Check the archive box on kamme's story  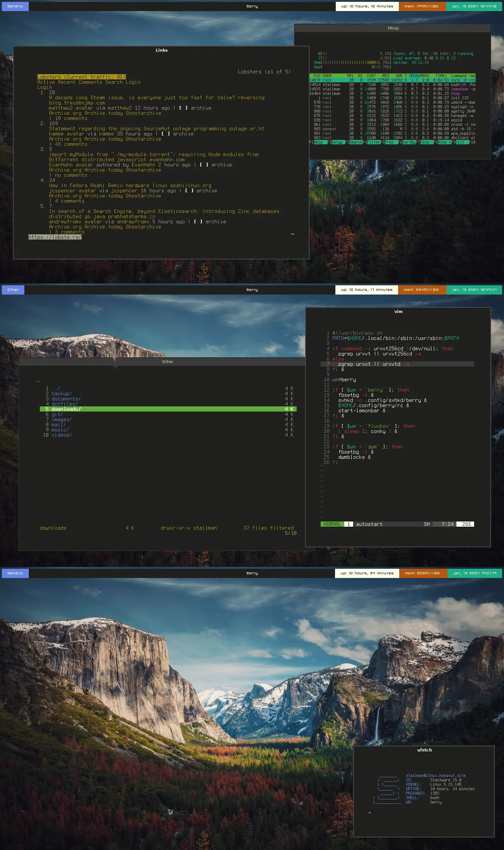166,134
